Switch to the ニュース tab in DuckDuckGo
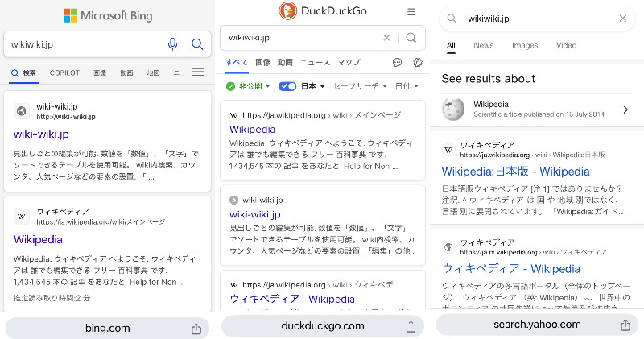This screenshot has height=339, width=644. click(315, 62)
